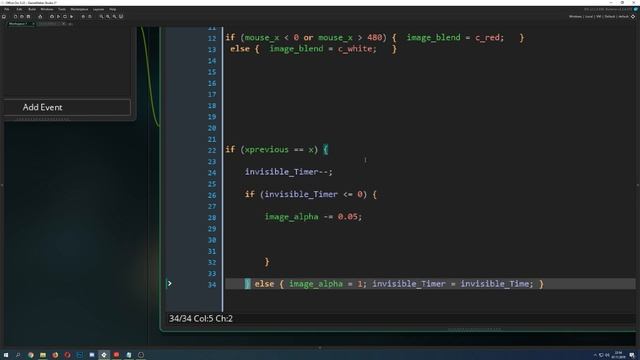
Task: Open taskbar search icon
Action: coord(18,355)
